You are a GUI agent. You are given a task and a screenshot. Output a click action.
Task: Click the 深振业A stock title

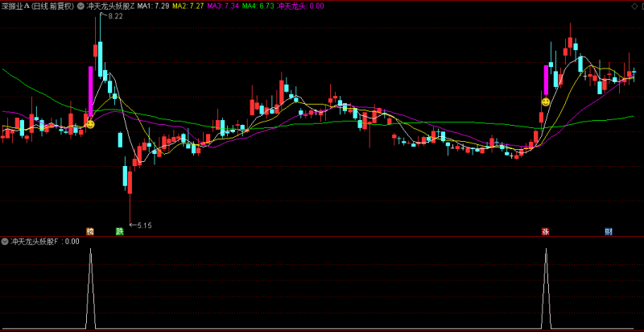[15, 6]
